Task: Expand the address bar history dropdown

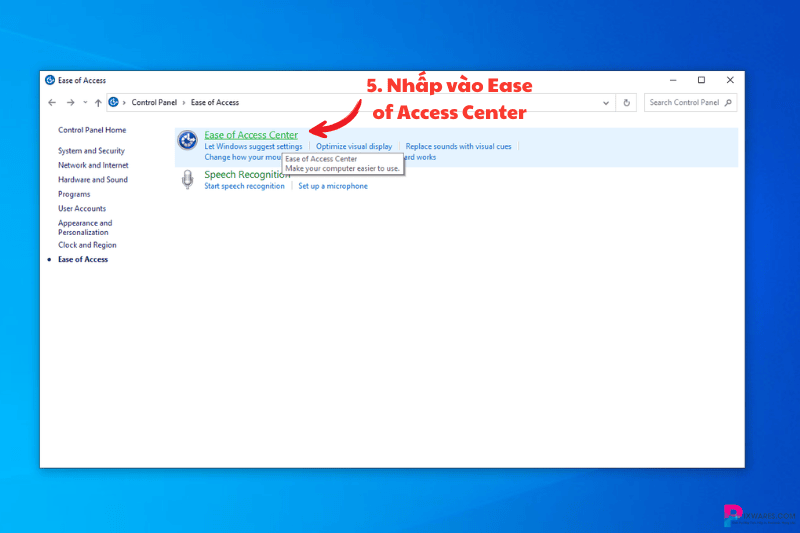Action: (606, 102)
